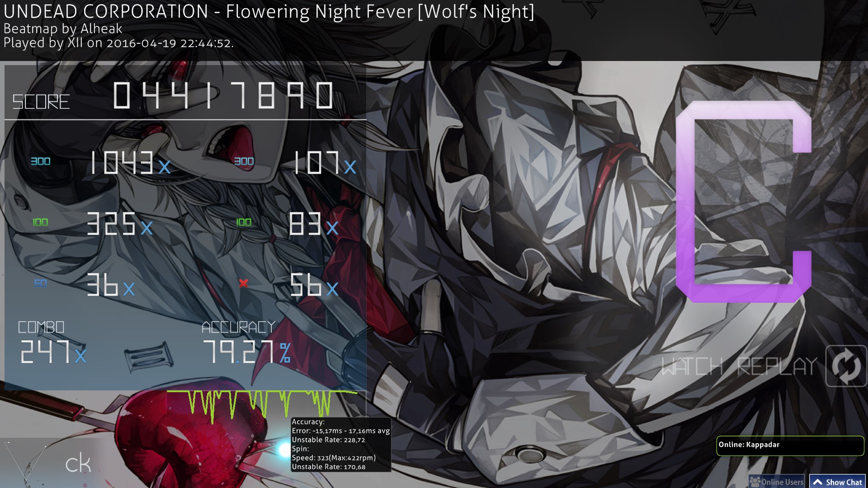Click the COMBO label
Screen dimensions: 868x488
41,327
